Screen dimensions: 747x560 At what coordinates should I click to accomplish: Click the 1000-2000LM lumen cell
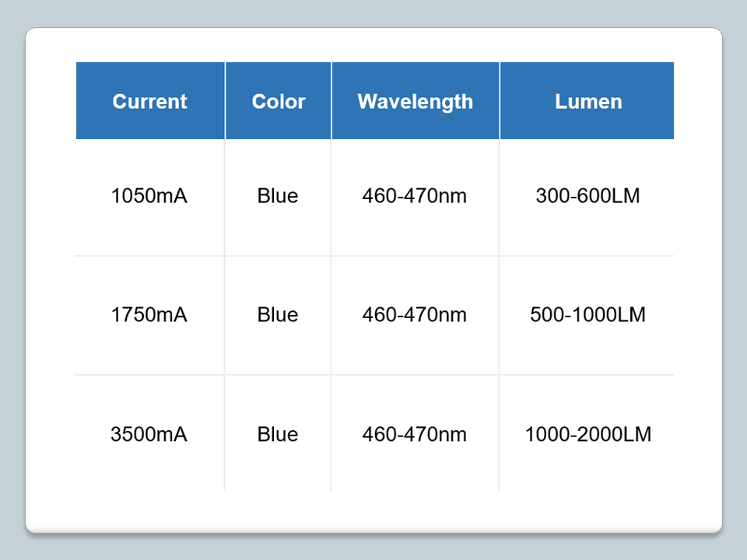[588, 434]
